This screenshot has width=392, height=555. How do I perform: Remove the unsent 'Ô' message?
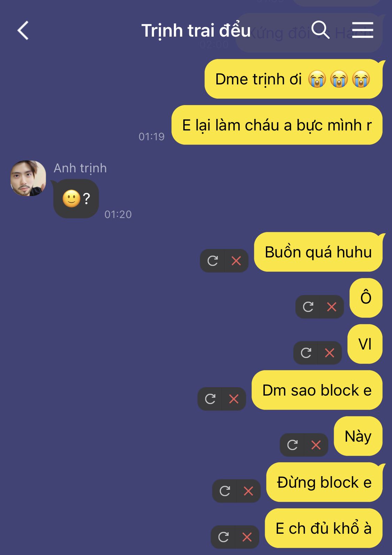332,307
